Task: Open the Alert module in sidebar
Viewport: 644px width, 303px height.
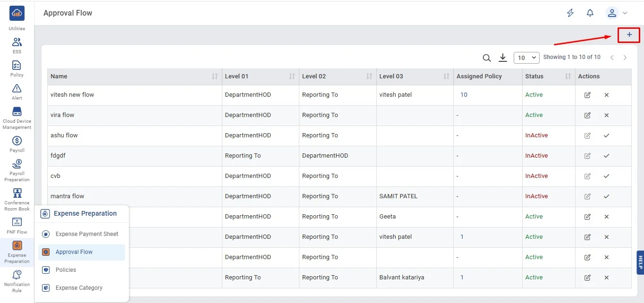Action: (17, 92)
